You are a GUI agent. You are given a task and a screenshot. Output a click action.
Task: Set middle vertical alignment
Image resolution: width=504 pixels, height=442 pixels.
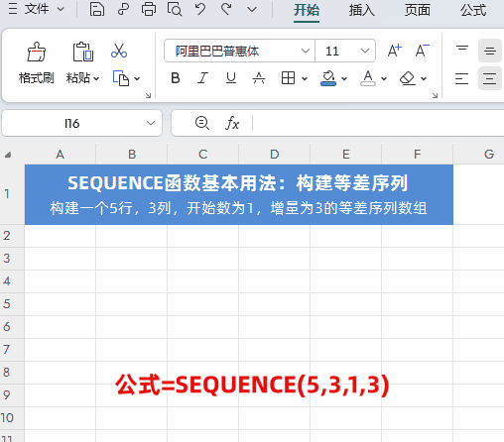[x=490, y=51]
